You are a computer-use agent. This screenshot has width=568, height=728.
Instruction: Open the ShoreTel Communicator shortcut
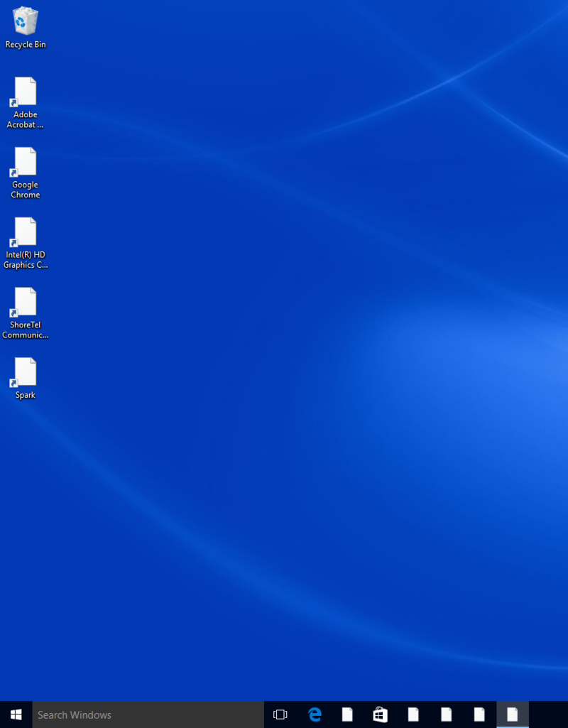pos(25,302)
